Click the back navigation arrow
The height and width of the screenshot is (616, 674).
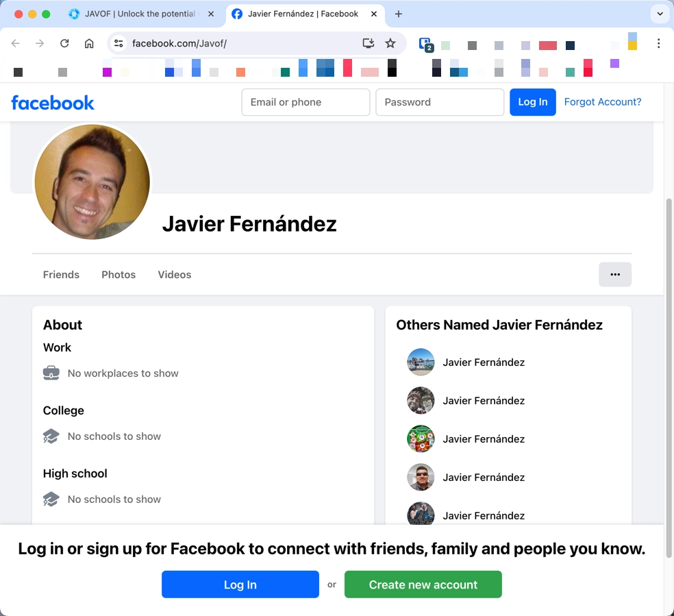click(15, 42)
